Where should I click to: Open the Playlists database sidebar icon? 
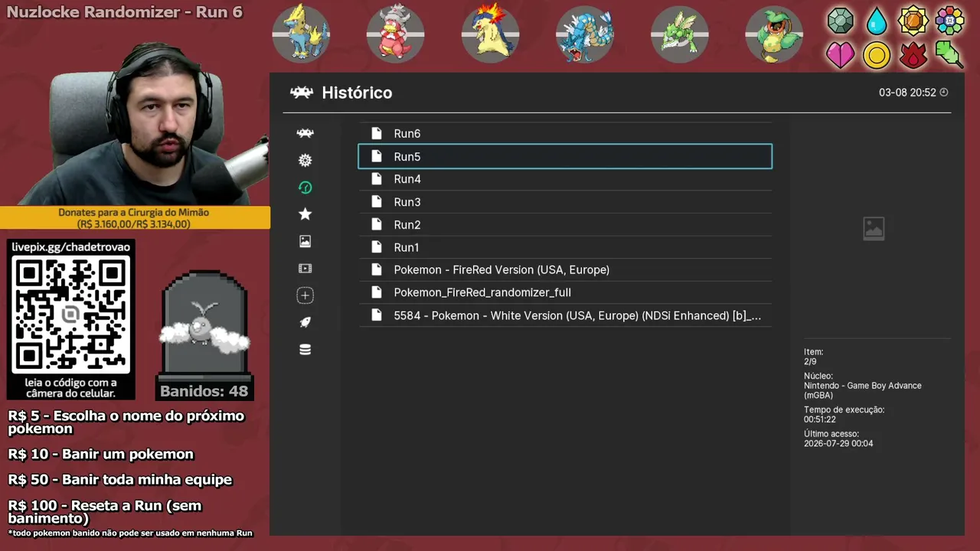pyautogui.click(x=305, y=350)
